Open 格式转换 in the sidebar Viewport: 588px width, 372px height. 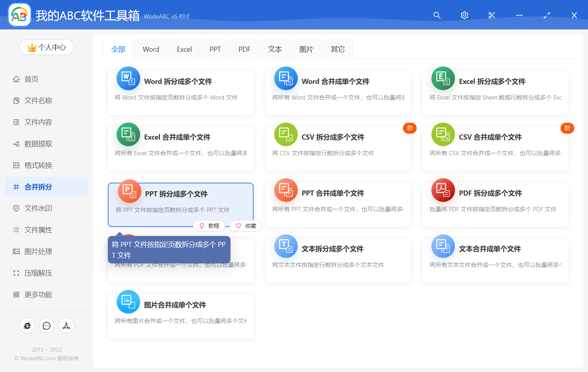(x=38, y=165)
